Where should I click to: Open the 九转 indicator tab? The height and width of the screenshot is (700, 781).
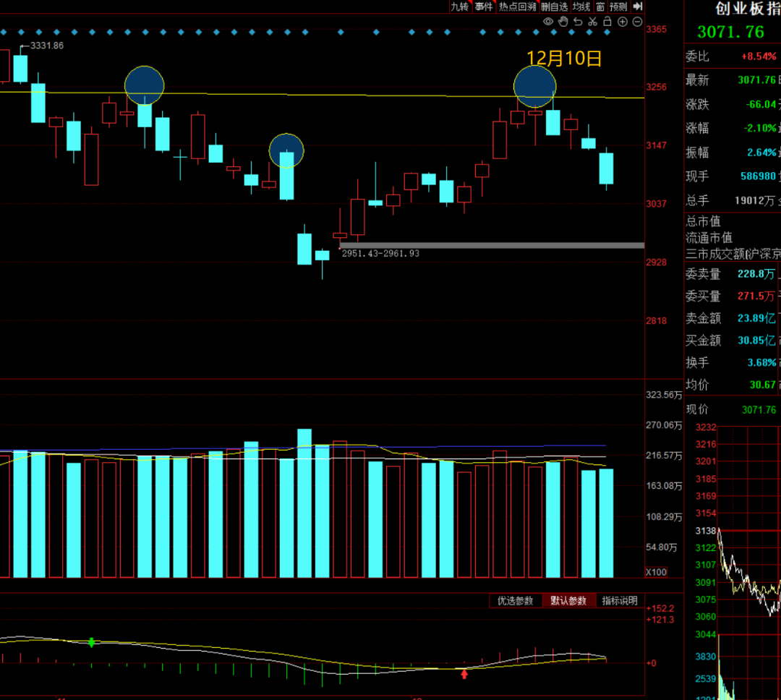click(460, 7)
